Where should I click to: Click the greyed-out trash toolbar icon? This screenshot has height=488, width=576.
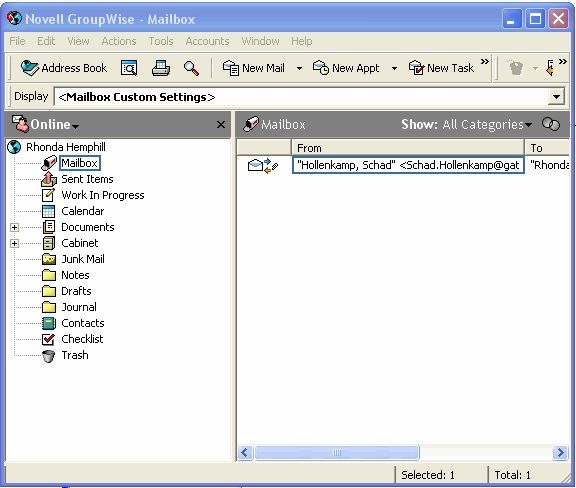tap(516, 68)
